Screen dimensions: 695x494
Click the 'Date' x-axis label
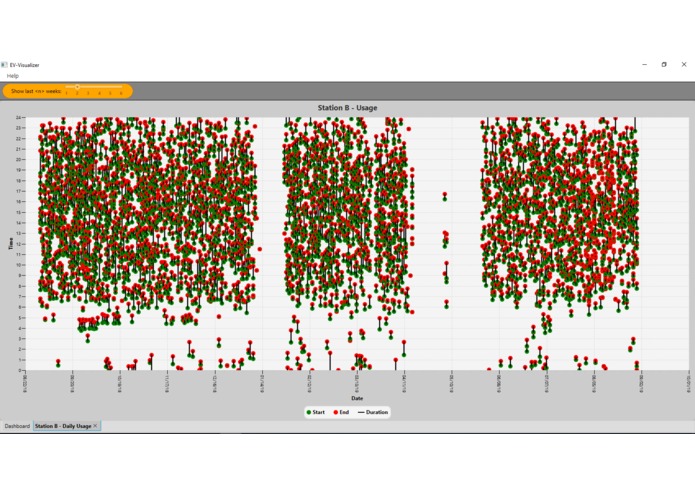(x=357, y=398)
